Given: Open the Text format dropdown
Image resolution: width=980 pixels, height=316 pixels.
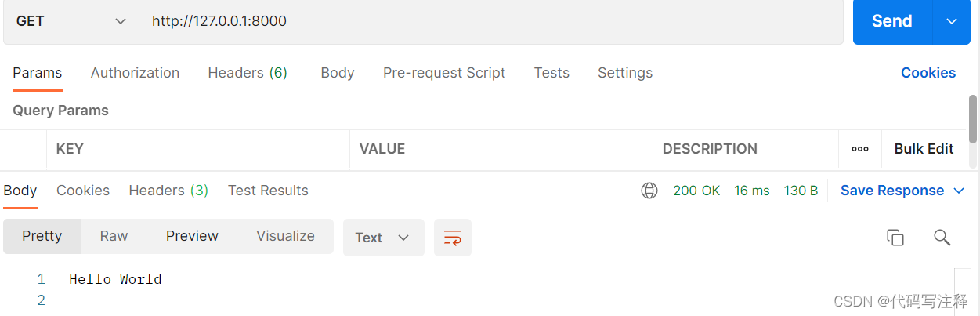Looking at the screenshot, I should click(383, 238).
